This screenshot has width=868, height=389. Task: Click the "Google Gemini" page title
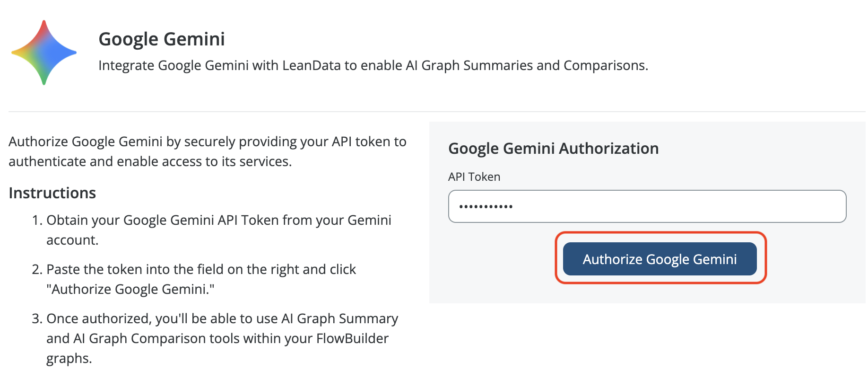click(162, 39)
